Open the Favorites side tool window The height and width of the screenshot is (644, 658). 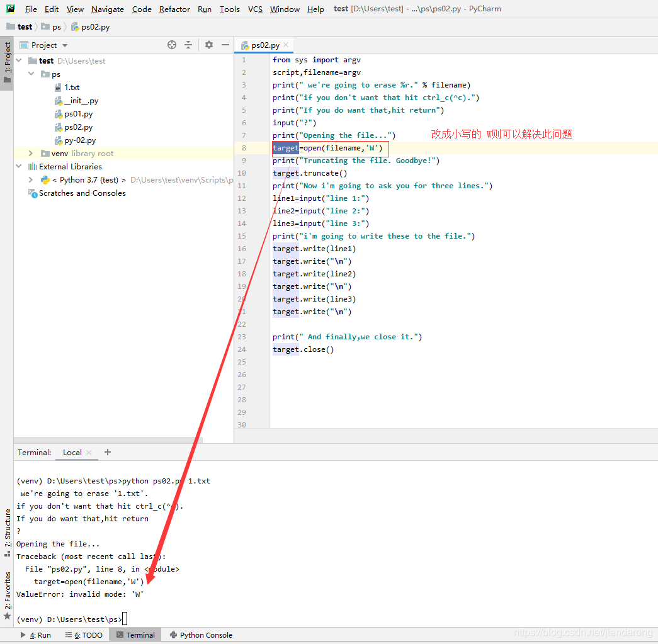(x=7, y=594)
